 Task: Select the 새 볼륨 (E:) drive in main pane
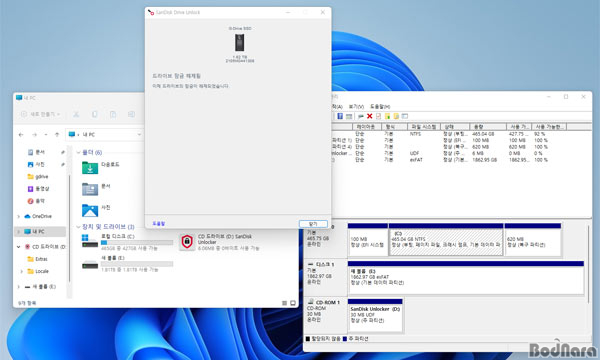(127, 264)
